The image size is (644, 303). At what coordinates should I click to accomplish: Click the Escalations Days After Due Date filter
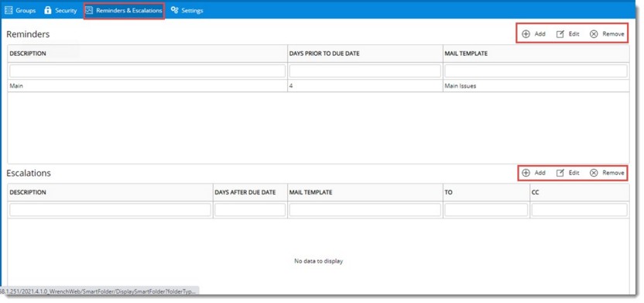click(x=250, y=210)
